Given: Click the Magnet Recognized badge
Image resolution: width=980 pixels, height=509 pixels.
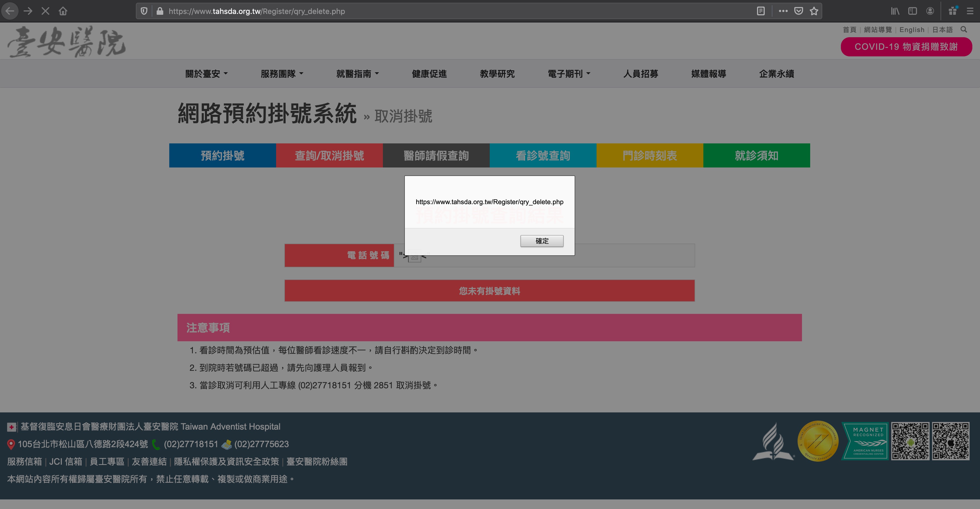Looking at the screenshot, I should pos(865,441).
